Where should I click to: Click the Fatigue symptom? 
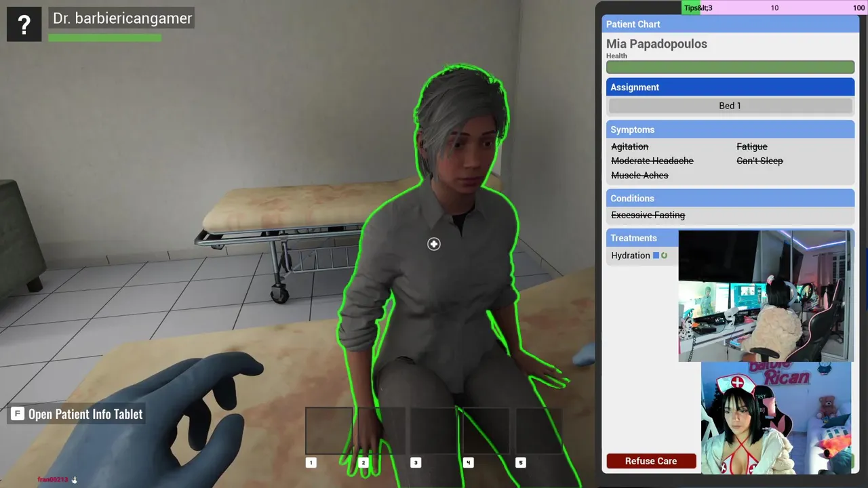point(752,146)
